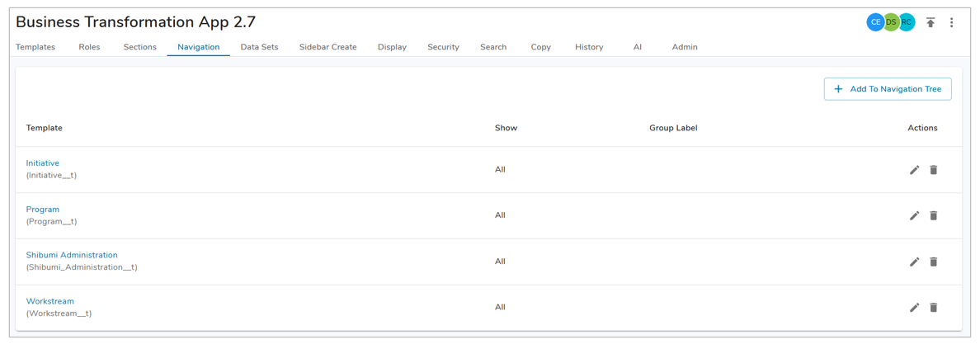980x344 pixels.
Task: Click the RC user avatar
Action: (907, 22)
